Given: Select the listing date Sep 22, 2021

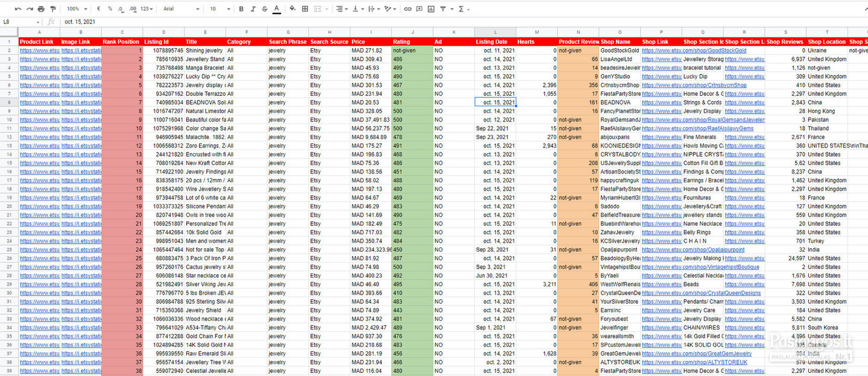Looking at the screenshot, I should pos(495,128).
